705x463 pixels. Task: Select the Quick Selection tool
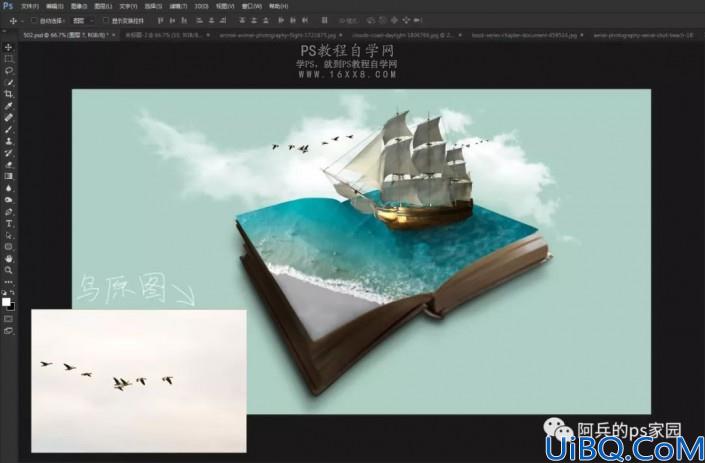pos(9,83)
